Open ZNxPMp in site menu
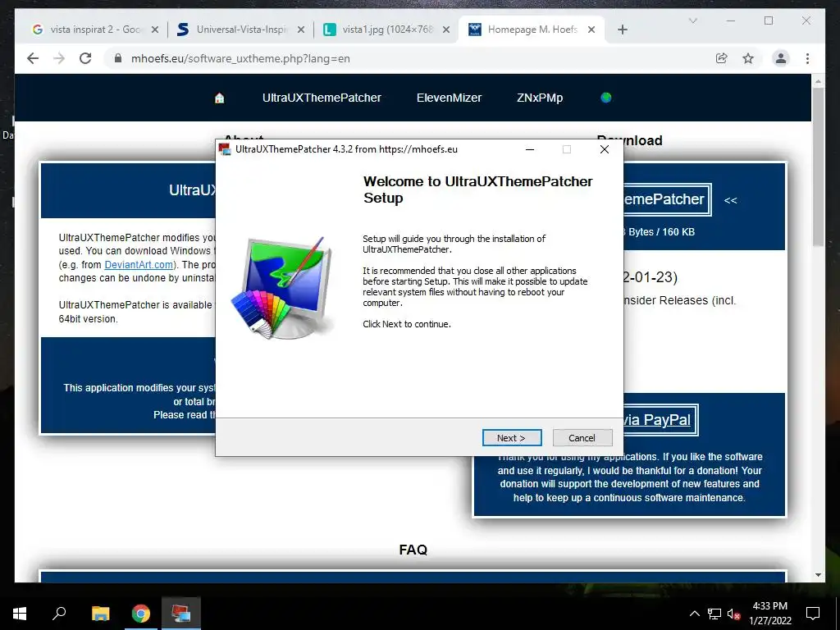 (540, 98)
